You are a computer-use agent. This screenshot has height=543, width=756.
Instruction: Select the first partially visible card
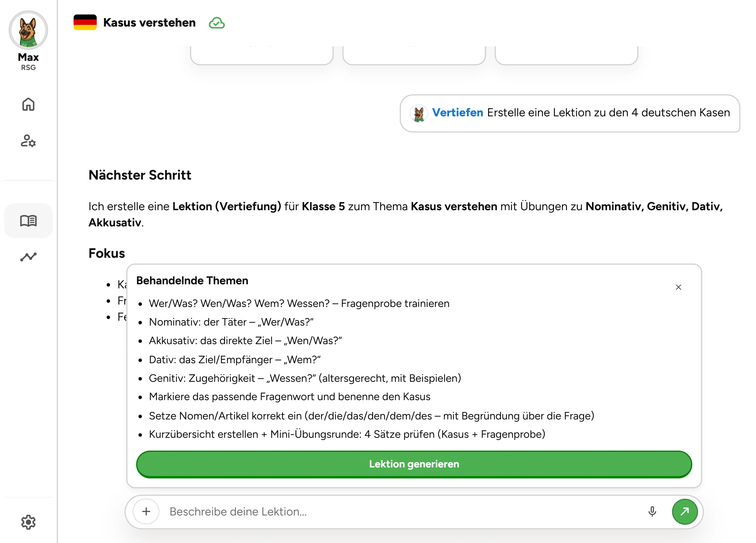(x=262, y=55)
